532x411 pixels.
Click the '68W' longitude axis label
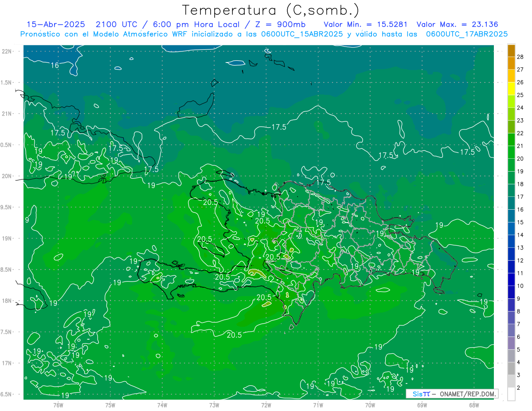point(474,405)
